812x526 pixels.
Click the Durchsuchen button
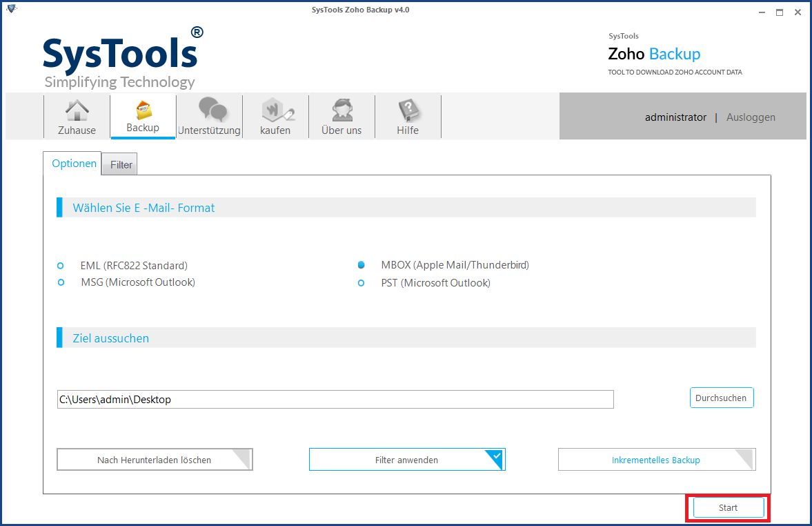pos(722,398)
